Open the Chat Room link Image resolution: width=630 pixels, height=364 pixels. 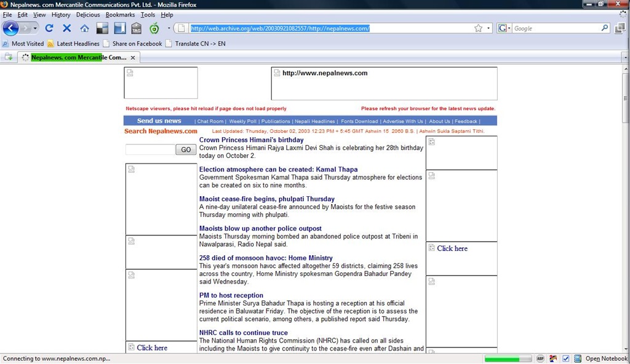210,121
